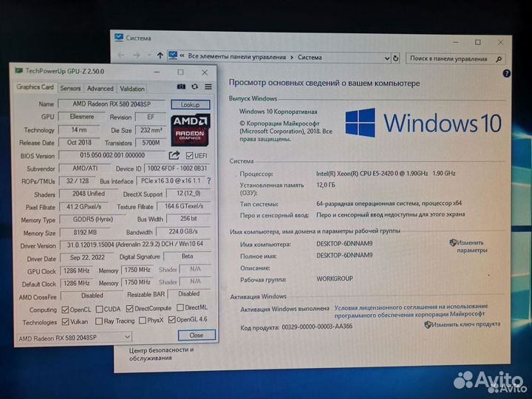Click the GPU-Z refresh icon
This screenshot has height=399, width=532.
point(194,87)
